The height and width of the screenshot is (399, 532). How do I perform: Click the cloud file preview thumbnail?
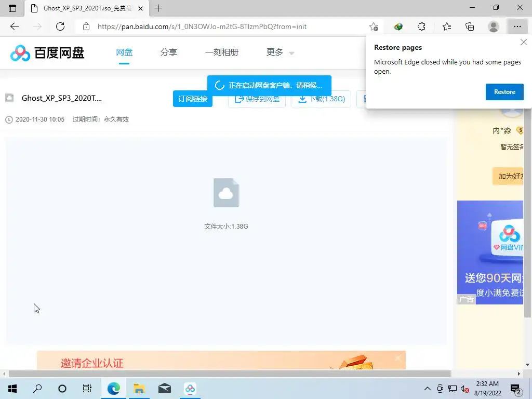[227, 192]
